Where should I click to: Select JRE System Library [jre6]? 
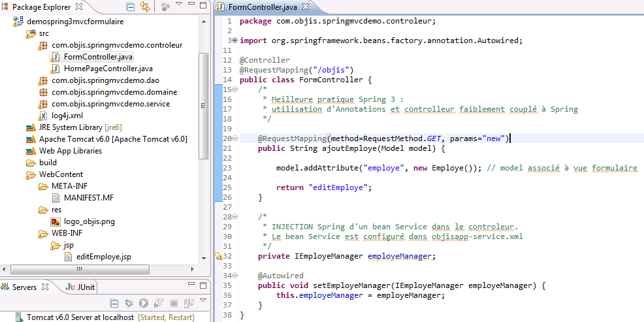click(x=80, y=127)
